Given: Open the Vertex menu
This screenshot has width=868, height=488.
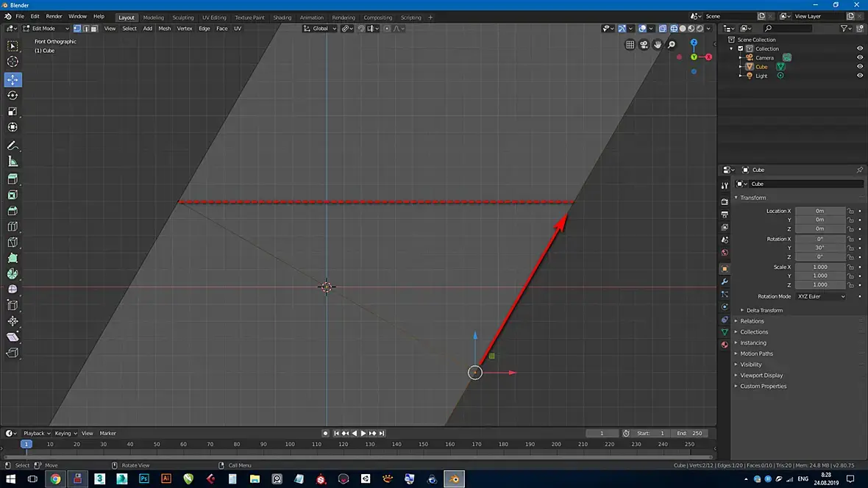Looking at the screenshot, I should tap(185, 28).
